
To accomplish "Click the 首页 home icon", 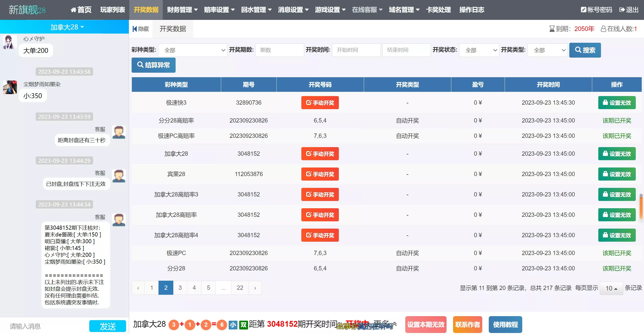I will click(74, 10).
